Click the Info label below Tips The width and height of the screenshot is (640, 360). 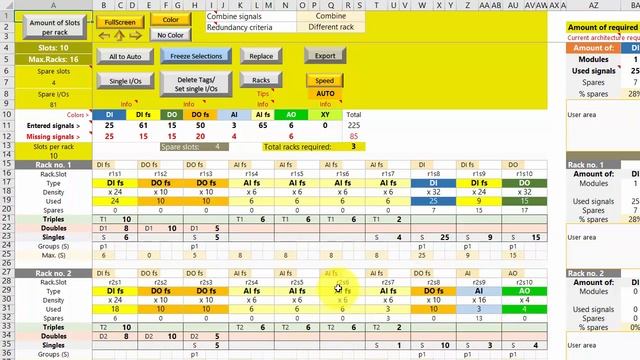coord(262,104)
